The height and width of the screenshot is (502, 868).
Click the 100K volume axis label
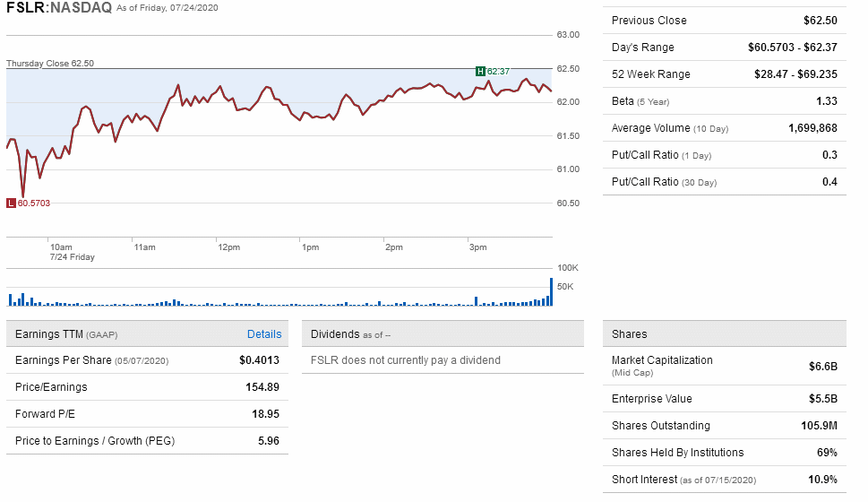click(567, 268)
